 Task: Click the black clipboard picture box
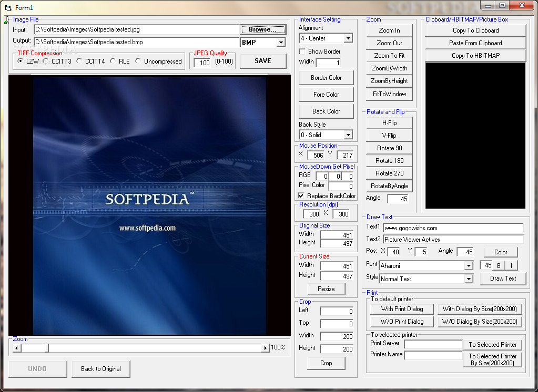tap(475, 136)
